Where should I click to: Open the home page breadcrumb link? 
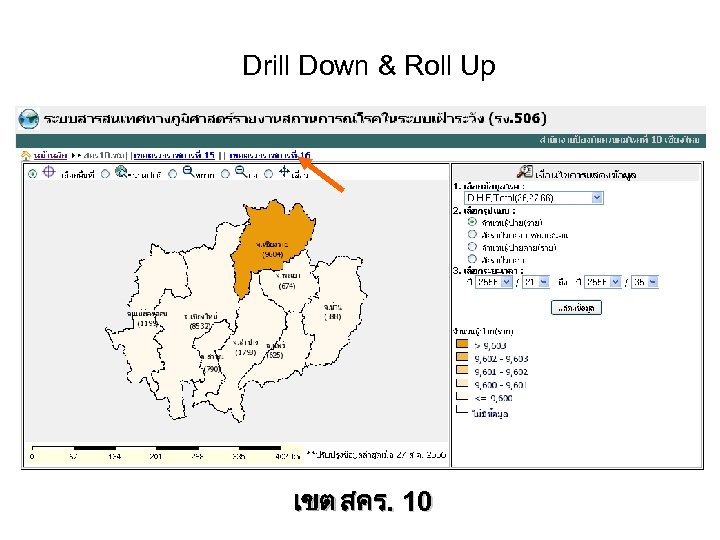click(x=51, y=156)
